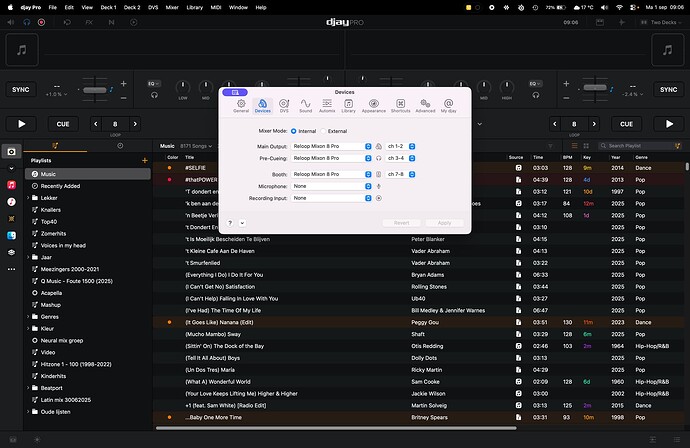This screenshot has width=690, height=448.
Task: Toggle headphones icon in top toolbar
Action: click(27, 22)
